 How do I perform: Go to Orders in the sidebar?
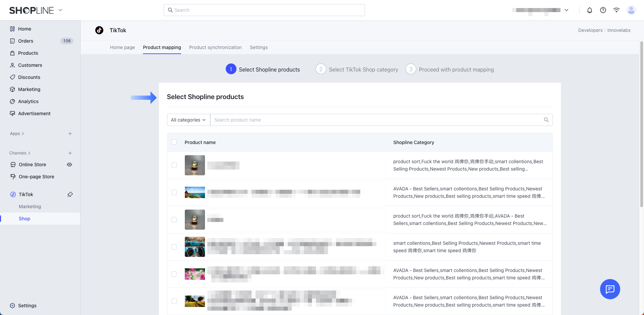click(25, 41)
